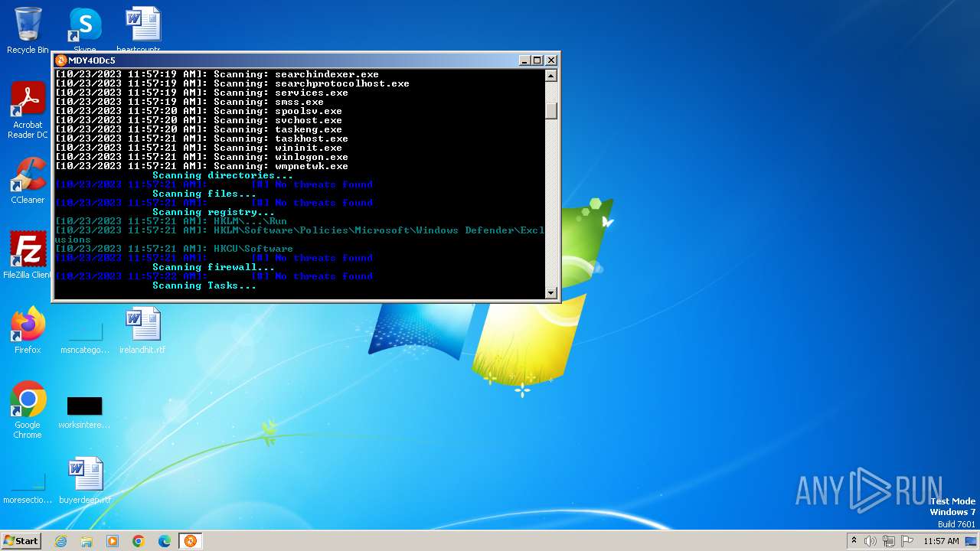
Task: Click the 'spoolsv.exe' scan line
Action: (x=198, y=111)
